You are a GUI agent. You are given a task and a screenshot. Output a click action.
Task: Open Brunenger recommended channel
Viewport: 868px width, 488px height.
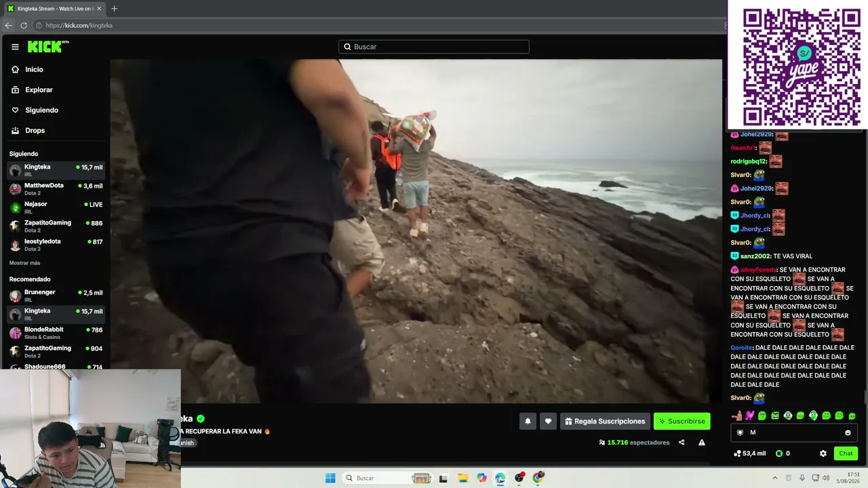pos(56,296)
